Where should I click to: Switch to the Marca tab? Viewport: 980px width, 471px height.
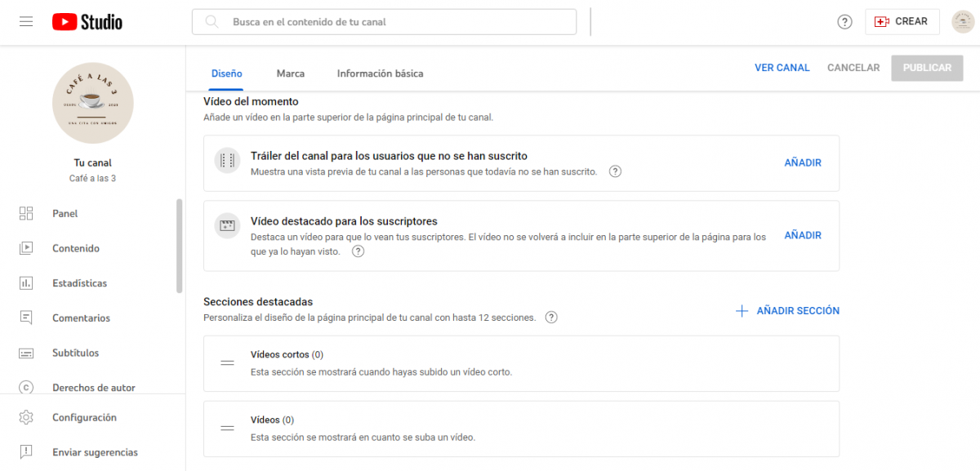(x=290, y=73)
